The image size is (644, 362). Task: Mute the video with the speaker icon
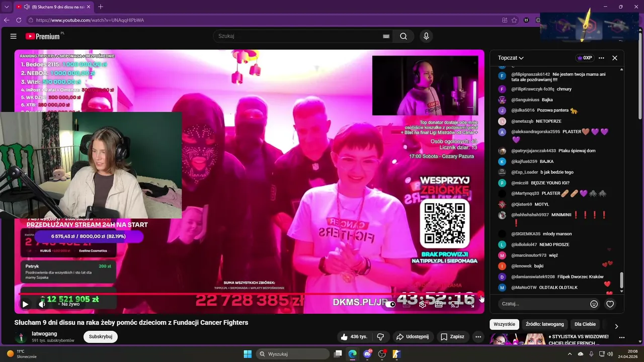coord(42,304)
